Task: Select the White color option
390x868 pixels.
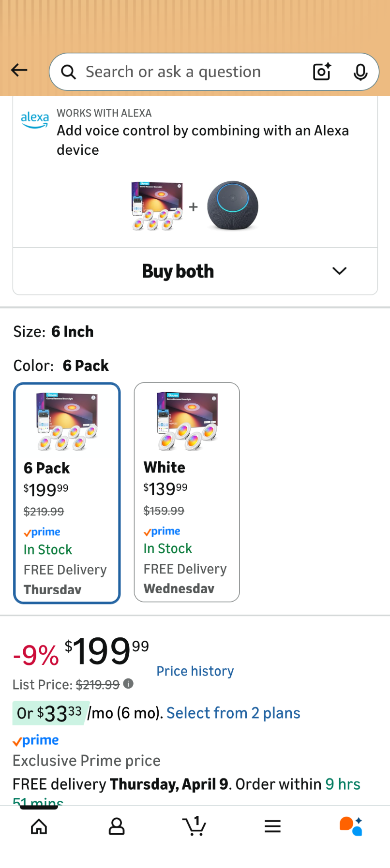Action: (187, 492)
